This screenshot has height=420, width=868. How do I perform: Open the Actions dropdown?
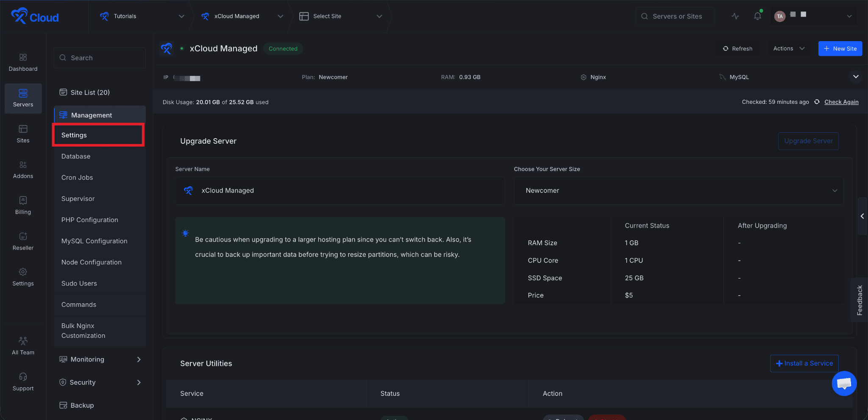click(788, 49)
